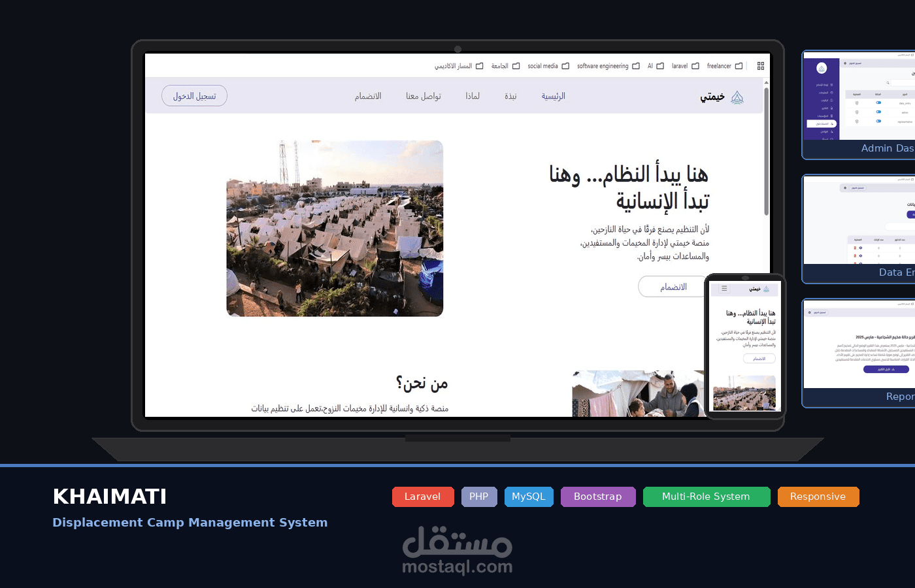This screenshot has width=915, height=588.
Task: Click the download report button in Report panel
Action: click(886, 369)
